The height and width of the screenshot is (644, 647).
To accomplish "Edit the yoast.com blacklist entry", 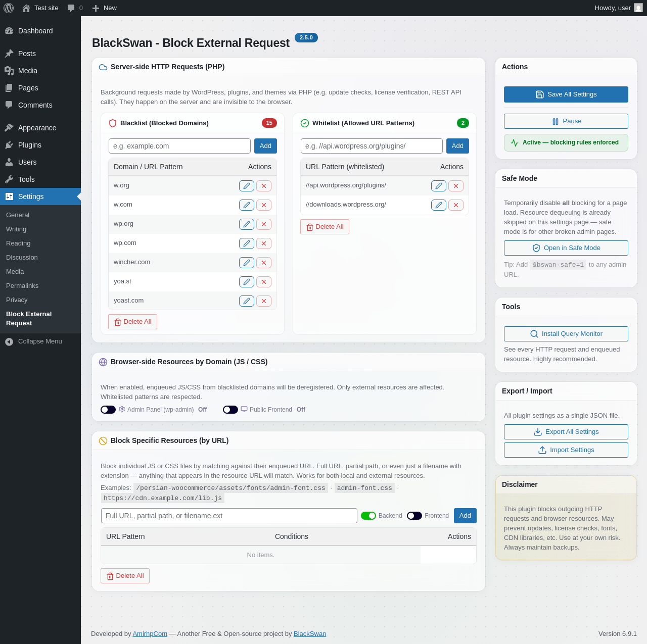I will pos(247,301).
